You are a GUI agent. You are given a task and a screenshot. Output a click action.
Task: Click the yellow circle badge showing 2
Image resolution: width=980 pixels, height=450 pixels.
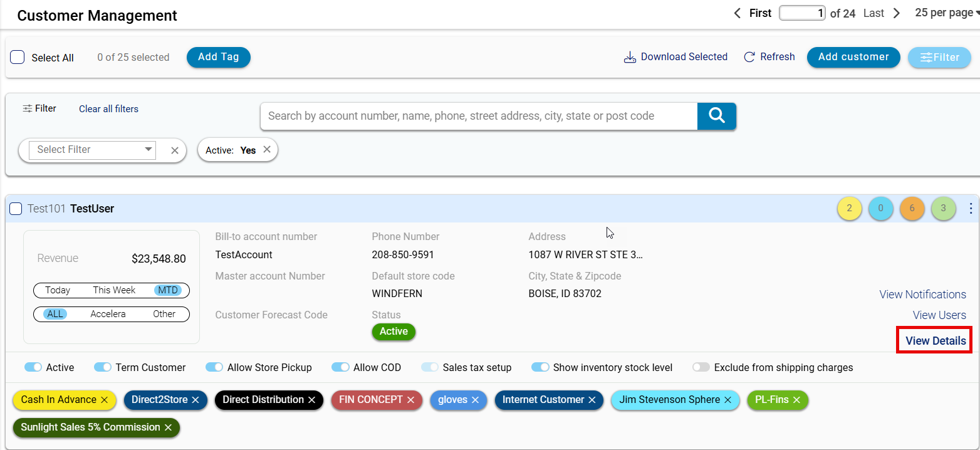point(849,209)
